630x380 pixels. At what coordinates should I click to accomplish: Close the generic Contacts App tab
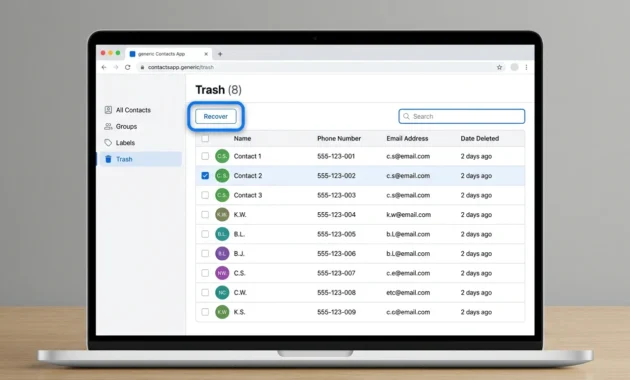[x=206, y=54]
